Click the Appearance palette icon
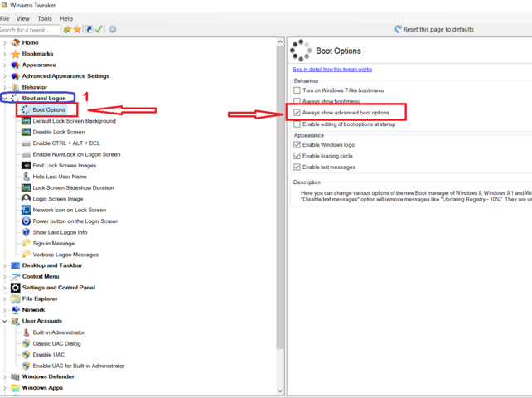Image resolution: width=532 pixels, height=398 pixels. coord(15,66)
